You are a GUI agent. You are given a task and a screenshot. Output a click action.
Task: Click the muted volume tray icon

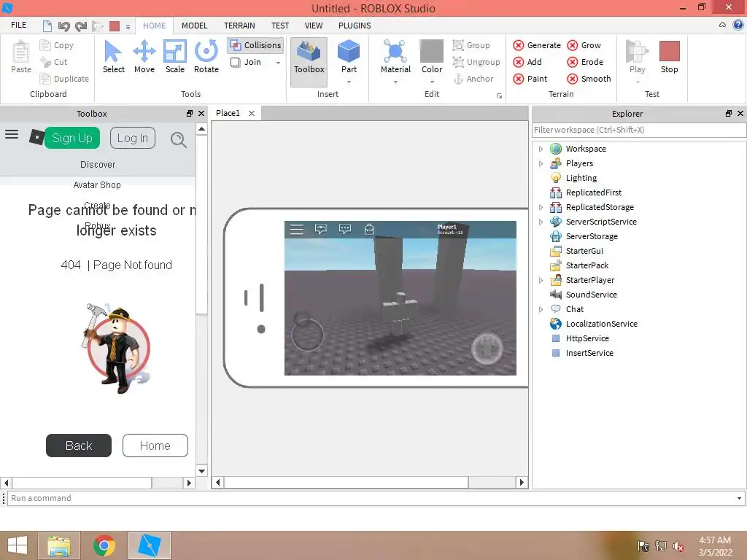pos(678,546)
